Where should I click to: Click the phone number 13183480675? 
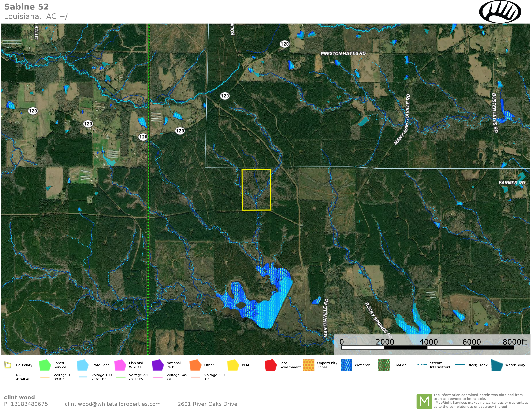(29, 404)
